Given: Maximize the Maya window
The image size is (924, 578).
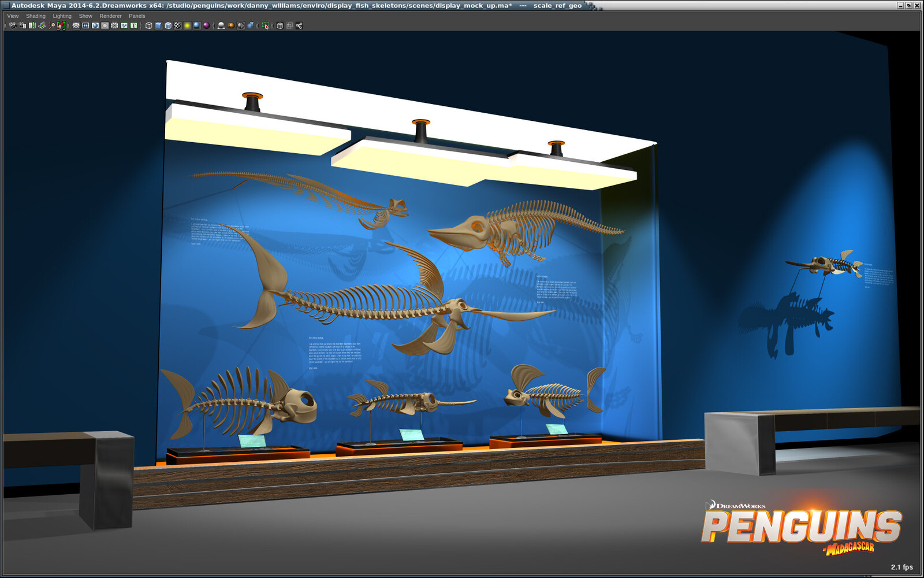Looking at the screenshot, I should (908, 5).
